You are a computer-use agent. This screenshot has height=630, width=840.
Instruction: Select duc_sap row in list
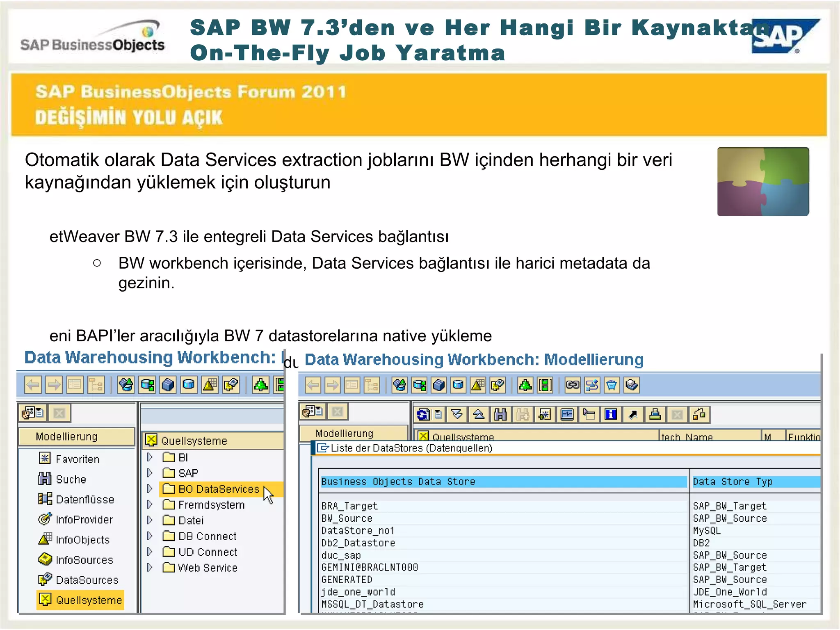tap(504, 555)
